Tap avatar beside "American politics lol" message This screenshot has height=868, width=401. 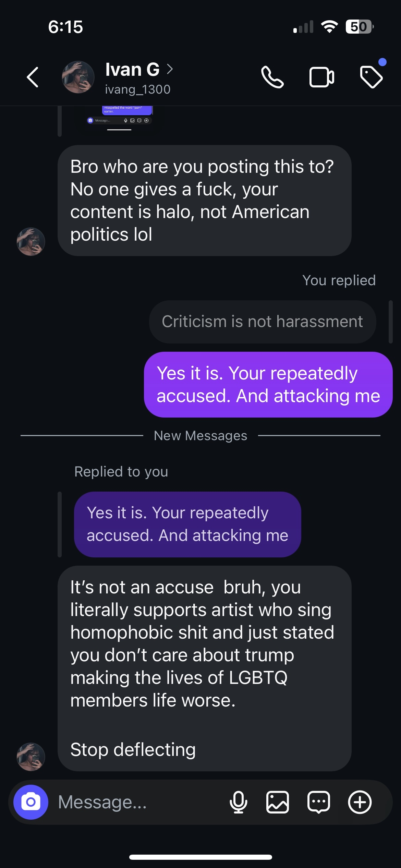tap(31, 241)
